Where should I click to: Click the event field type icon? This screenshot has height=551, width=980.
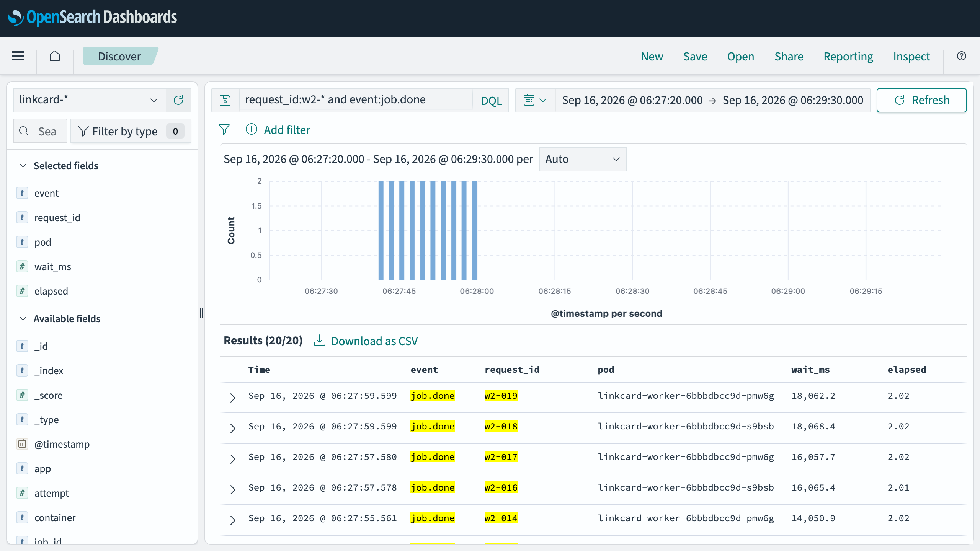22,193
